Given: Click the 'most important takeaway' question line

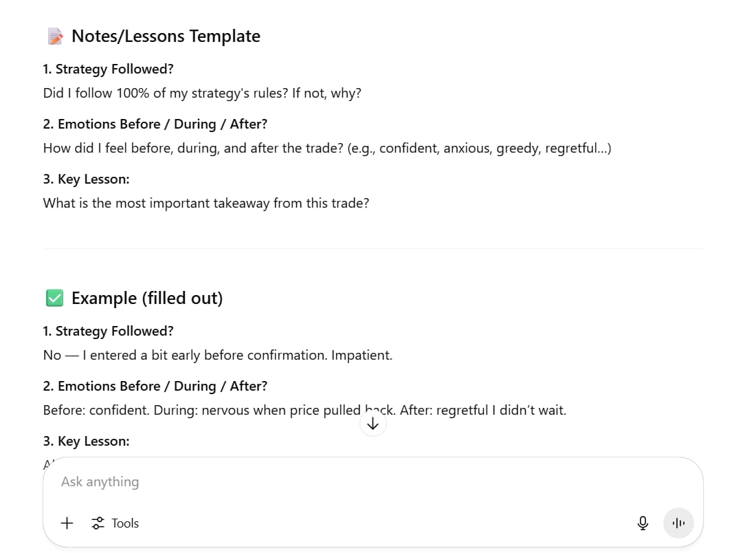Looking at the screenshot, I should [x=206, y=203].
